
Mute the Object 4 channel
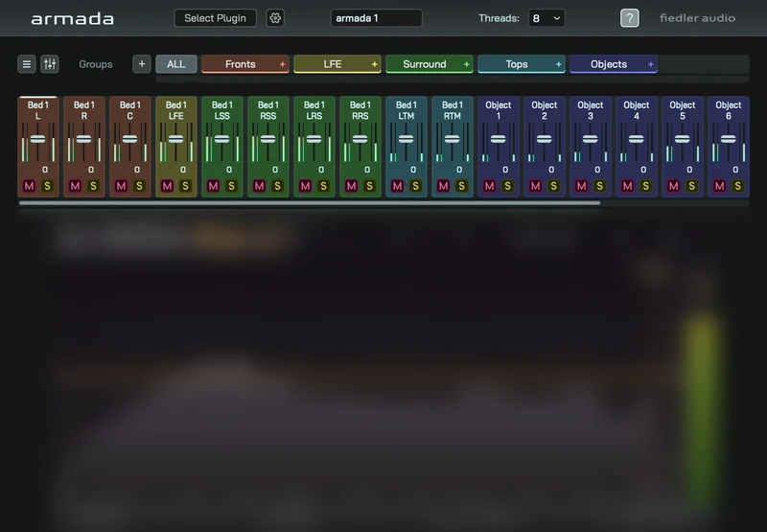(x=627, y=186)
